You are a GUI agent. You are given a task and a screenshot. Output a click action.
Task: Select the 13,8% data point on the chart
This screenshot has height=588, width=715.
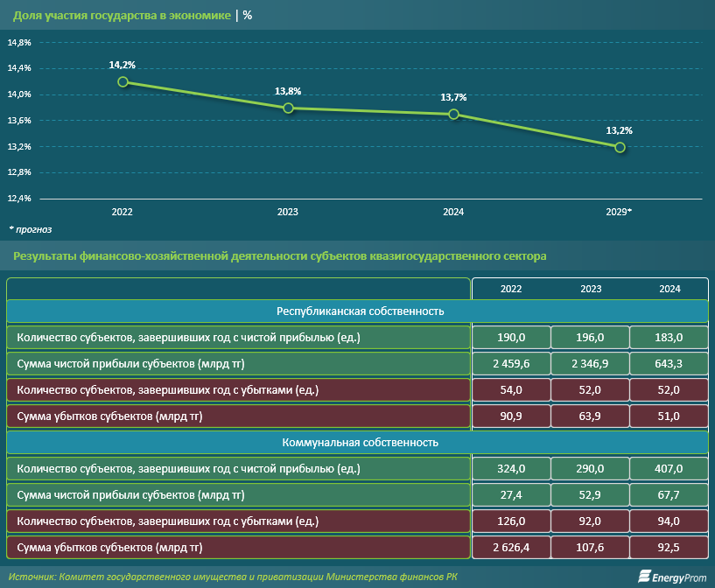coord(288,108)
